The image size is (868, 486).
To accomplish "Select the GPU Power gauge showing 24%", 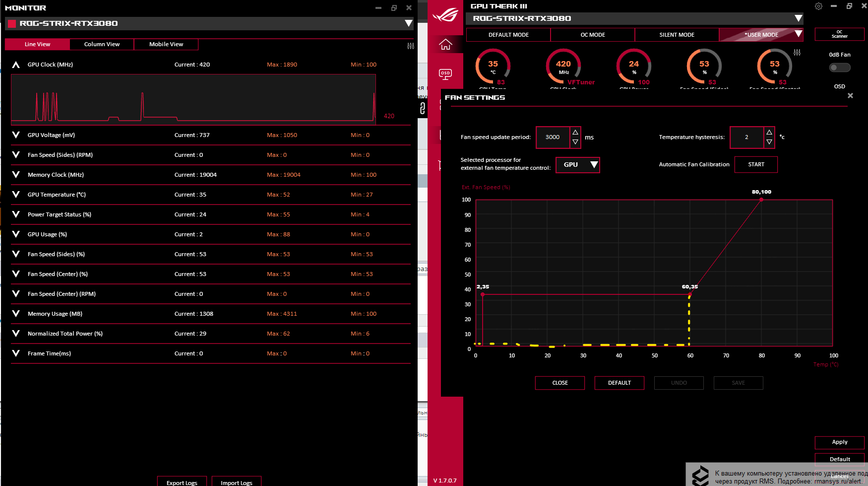I will pos(634,67).
